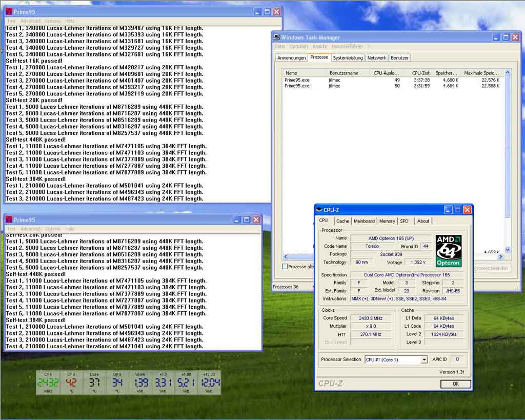Open the Advanced menu in the upper Prime95 window
This screenshot has width=525, height=420.
tap(30, 21)
